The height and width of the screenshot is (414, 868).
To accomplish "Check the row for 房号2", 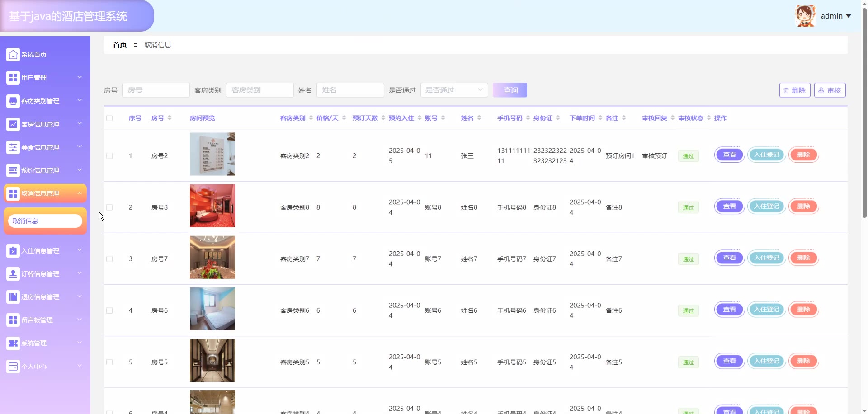I will [109, 156].
